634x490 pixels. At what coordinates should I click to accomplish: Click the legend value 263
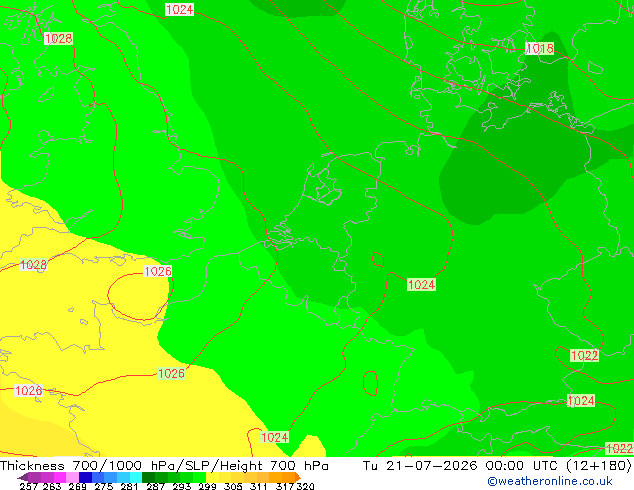(x=52, y=486)
